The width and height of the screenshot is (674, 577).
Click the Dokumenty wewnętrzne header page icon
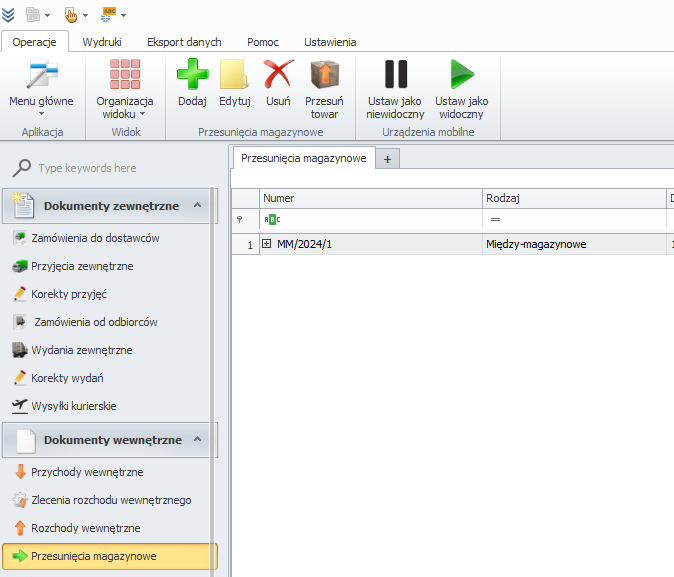pyautogui.click(x=25, y=440)
